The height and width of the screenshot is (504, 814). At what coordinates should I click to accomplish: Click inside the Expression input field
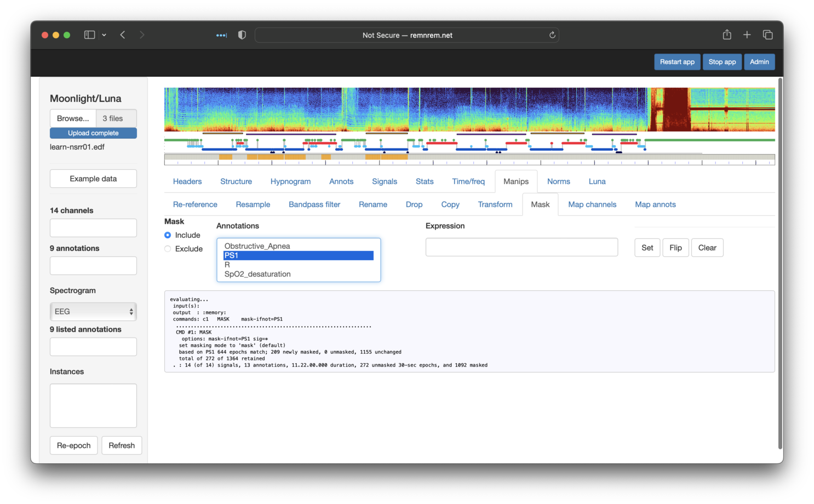tap(521, 247)
